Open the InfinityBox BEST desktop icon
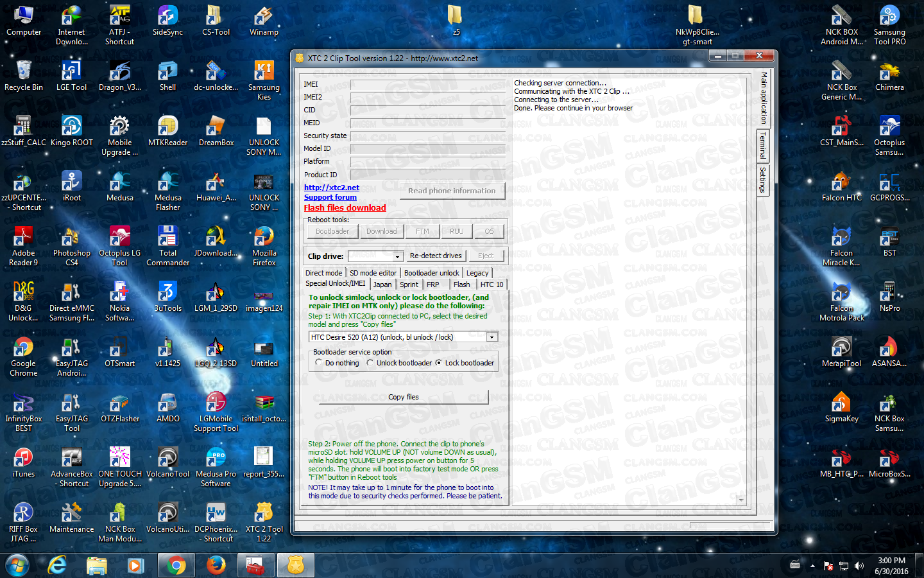This screenshot has width=924, height=578. [x=23, y=412]
